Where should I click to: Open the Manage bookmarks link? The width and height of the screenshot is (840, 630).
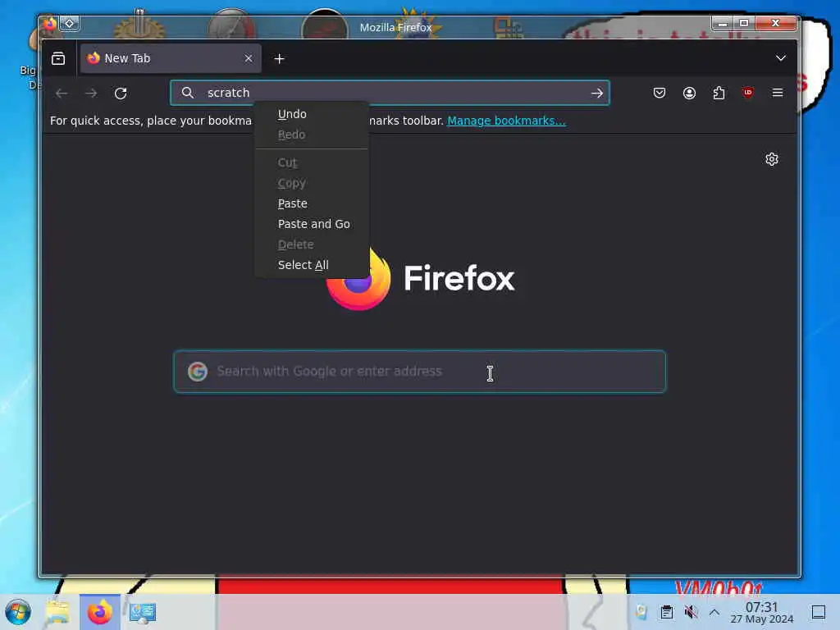coord(506,121)
